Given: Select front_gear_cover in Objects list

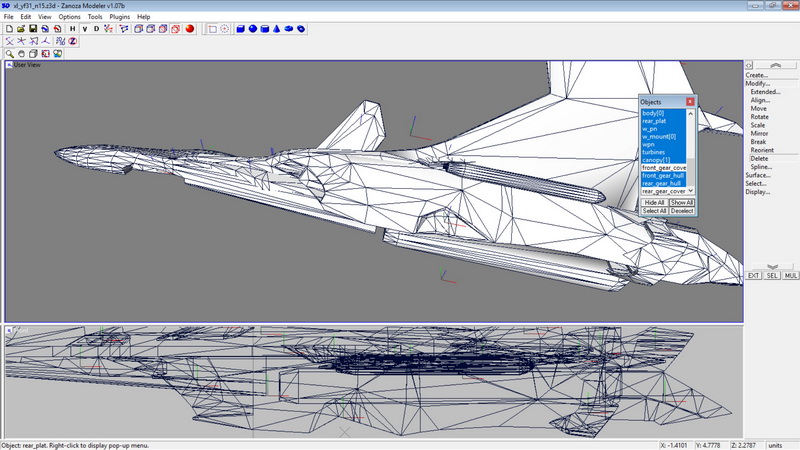Looking at the screenshot, I should tap(664, 168).
